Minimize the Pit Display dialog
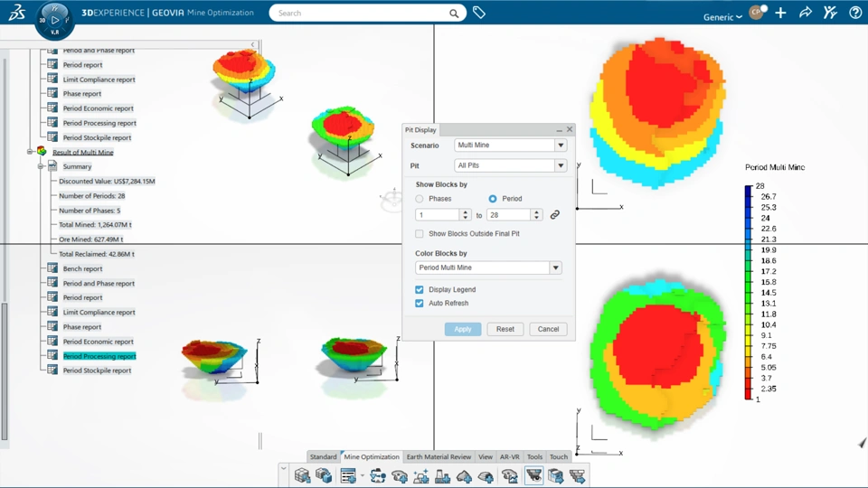The width and height of the screenshot is (868, 488). [x=559, y=129]
